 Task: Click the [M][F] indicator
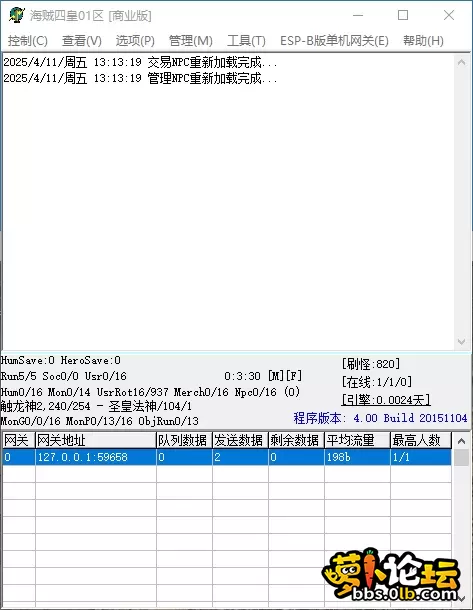pos(285,376)
